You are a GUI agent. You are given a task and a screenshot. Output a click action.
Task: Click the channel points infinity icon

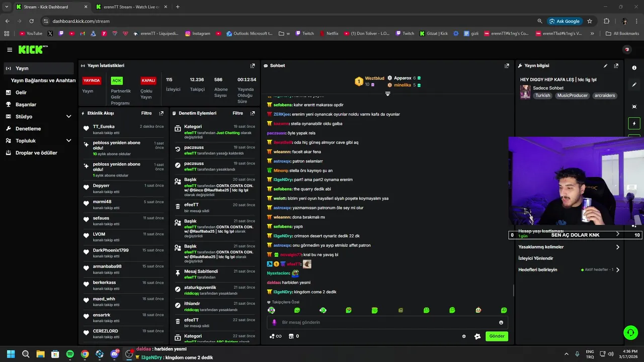276,336
